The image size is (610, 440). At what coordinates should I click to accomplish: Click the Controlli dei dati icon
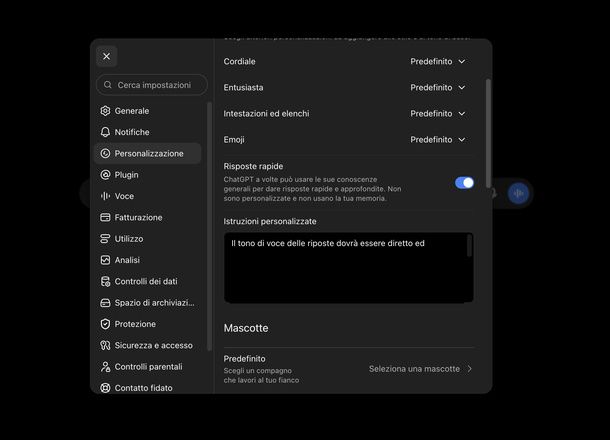(x=105, y=281)
